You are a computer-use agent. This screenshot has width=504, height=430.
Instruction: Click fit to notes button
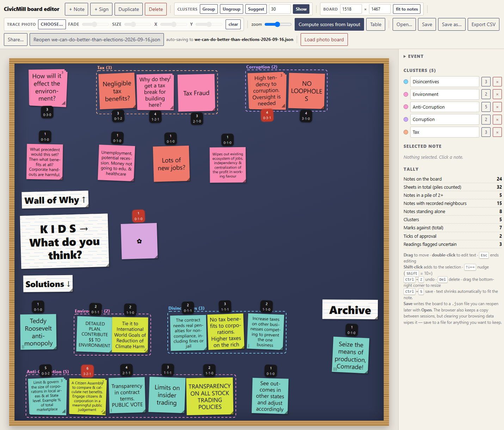tap(407, 9)
